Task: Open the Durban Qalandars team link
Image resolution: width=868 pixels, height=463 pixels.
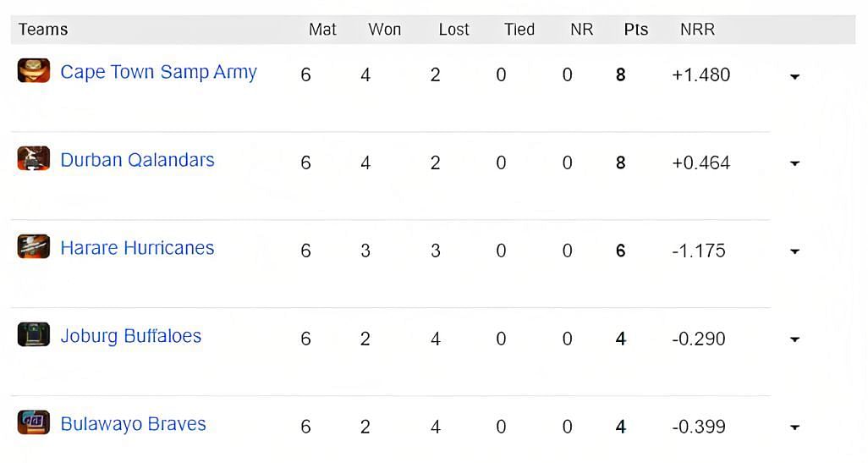Action: 137,160
